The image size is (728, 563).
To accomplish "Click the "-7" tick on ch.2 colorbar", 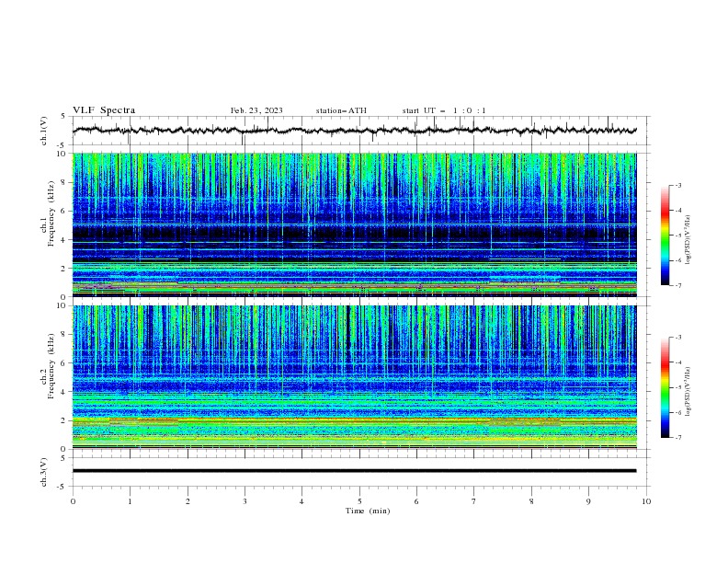I will tap(677, 438).
